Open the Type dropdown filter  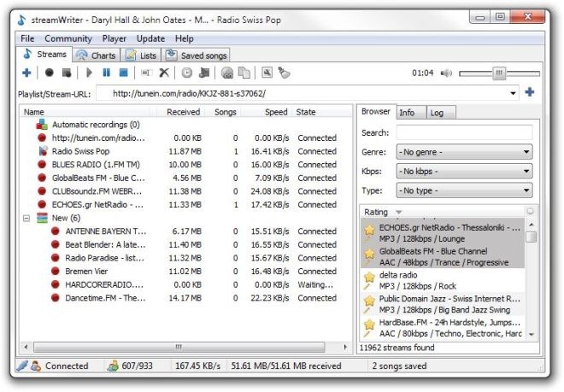pos(464,190)
